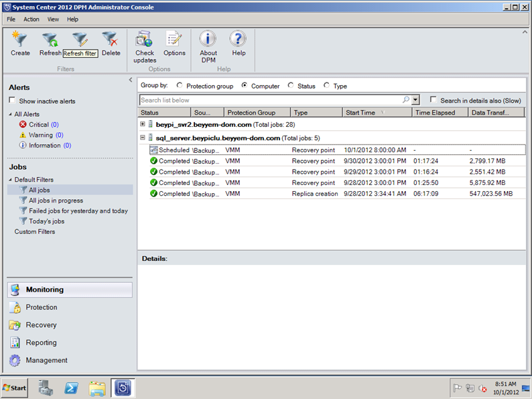Click the Status column header
Viewport: 532px width, 399px height.
[x=165, y=113]
